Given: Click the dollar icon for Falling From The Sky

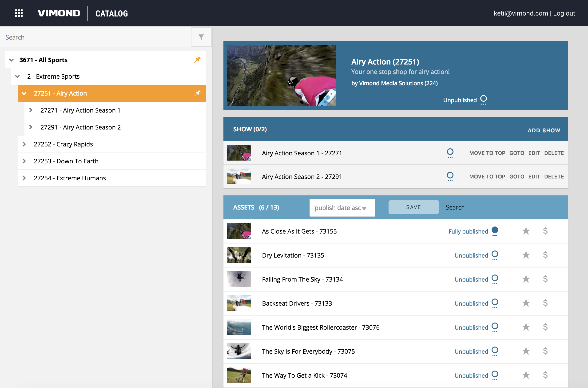Looking at the screenshot, I should coord(545,279).
